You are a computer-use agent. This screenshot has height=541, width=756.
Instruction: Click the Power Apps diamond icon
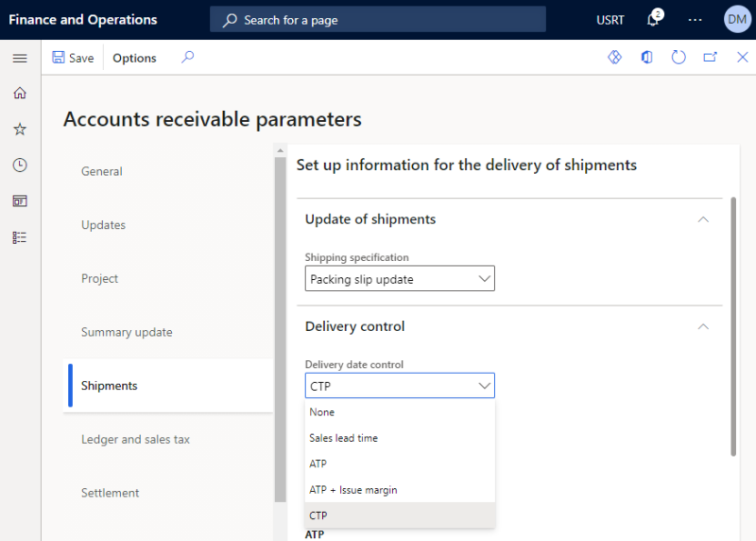click(614, 58)
